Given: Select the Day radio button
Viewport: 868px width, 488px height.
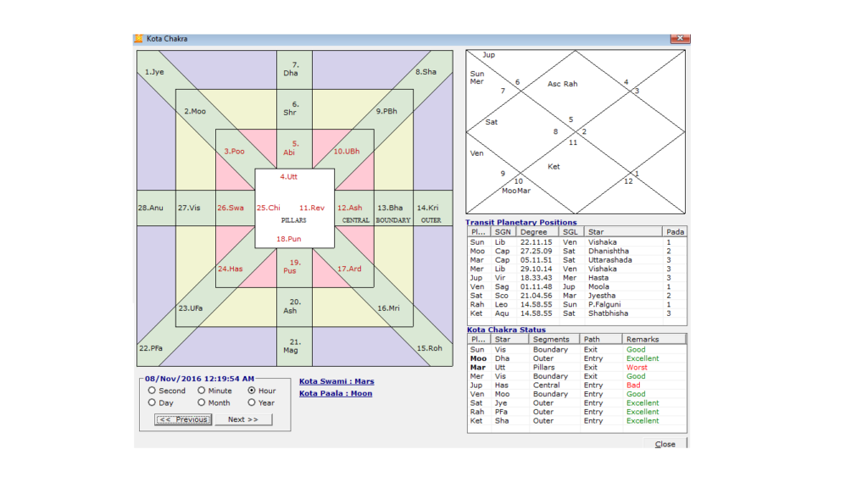Looking at the screenshot, I should click(x=152, y=402).
